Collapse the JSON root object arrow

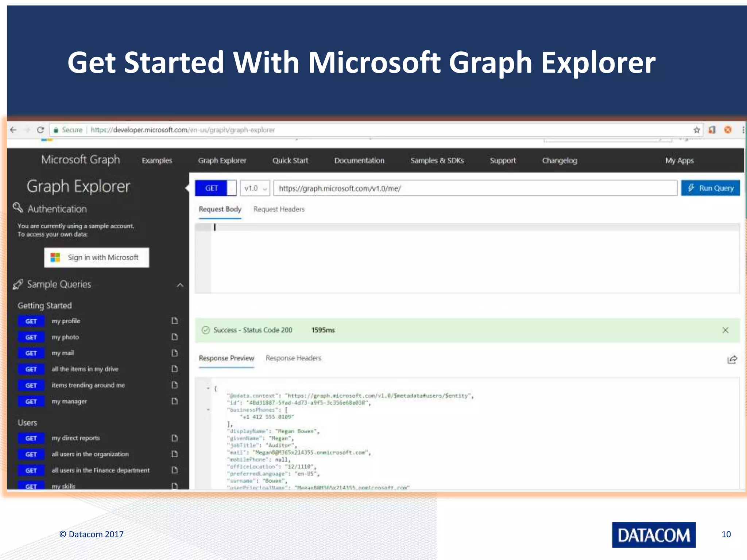click(x=208, y=388)
